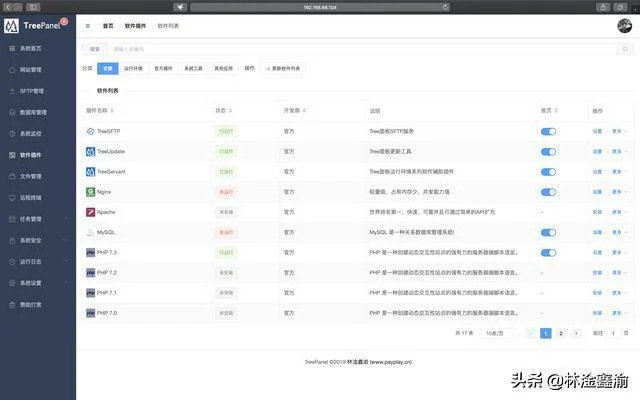Toggle homepage switch for TreeUpdate
The width and height of the screenshot is (640, 400).
point(548,152)
